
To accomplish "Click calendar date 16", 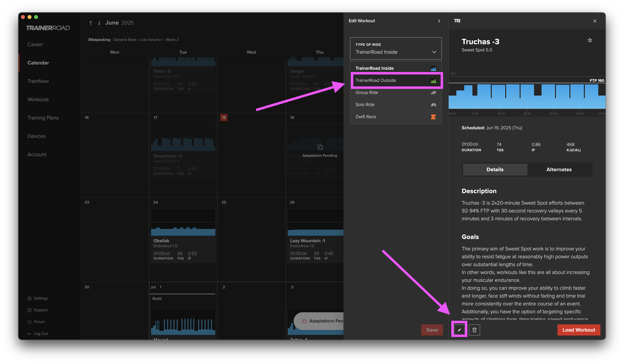I will tap(87, 118).
